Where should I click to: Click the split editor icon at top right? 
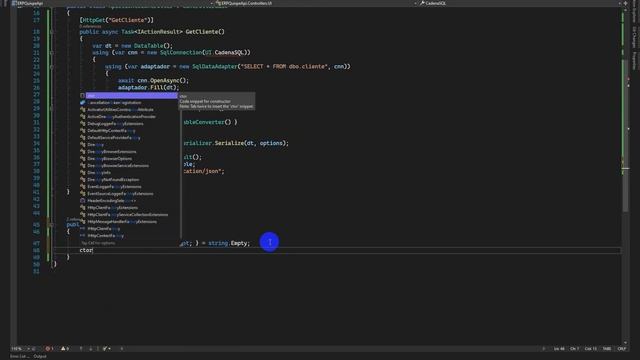pyautogui.click(x=625, y=3)
